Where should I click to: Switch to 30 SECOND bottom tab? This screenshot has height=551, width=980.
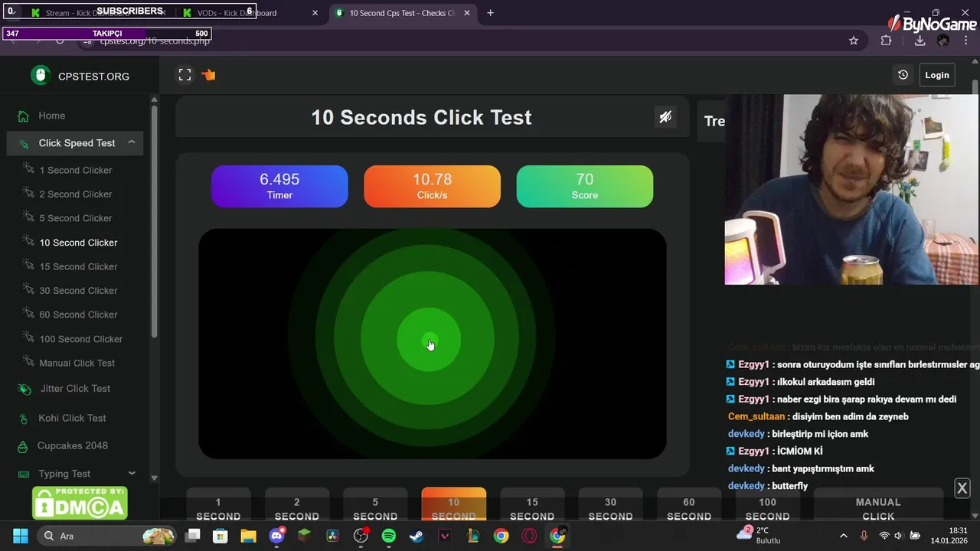pyautogui.click(x=610, y=505)
